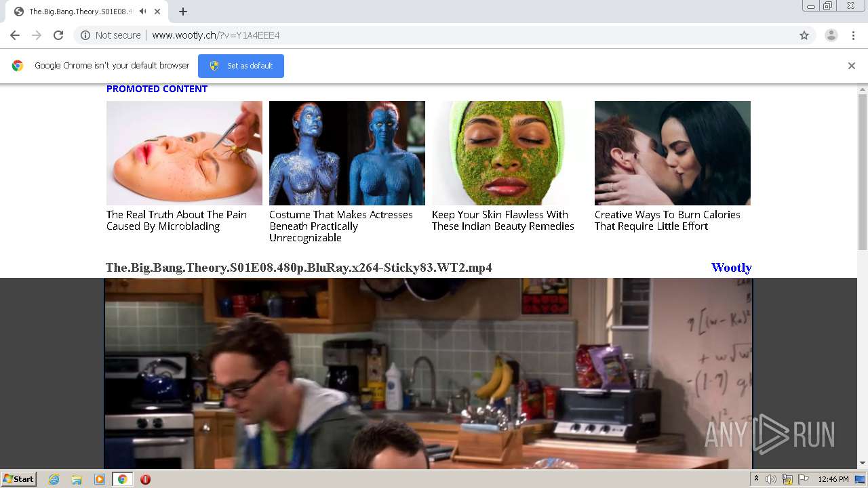Image resolution: width=868 pixels, height=488 pixels.
Task: Open the volume speaker tray icon
Action: [x=771, y=479]
